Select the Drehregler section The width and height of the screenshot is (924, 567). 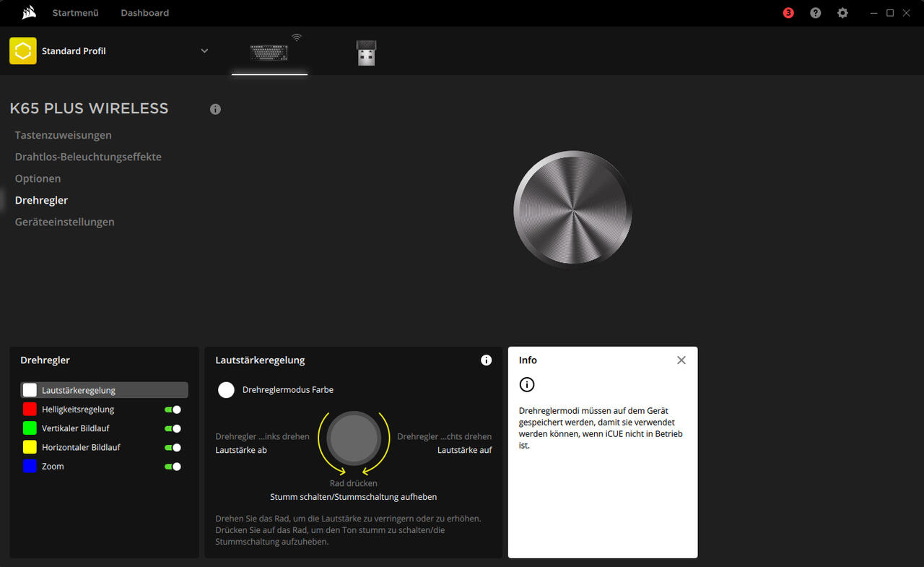coord(41,200)
